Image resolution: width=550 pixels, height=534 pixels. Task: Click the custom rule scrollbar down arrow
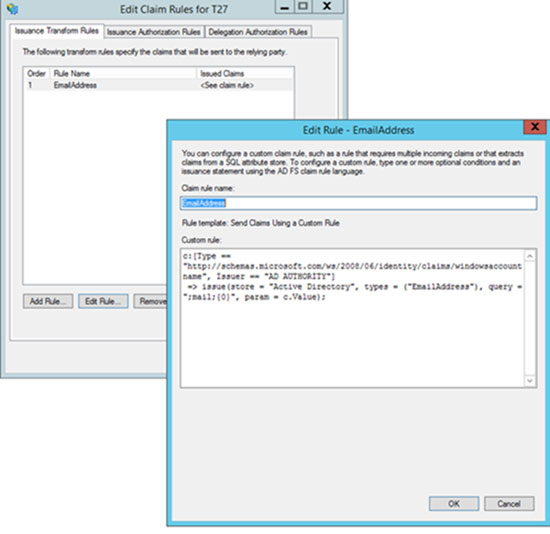[530, 380]
